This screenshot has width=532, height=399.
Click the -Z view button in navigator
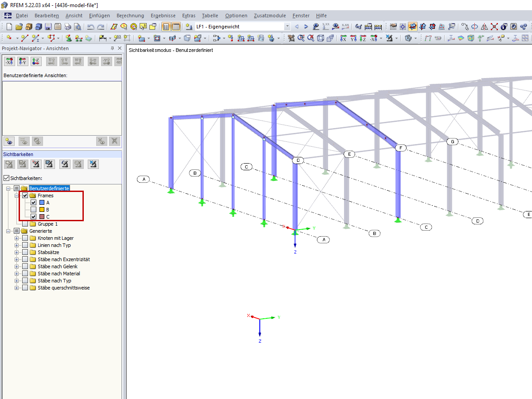point(35,61)
